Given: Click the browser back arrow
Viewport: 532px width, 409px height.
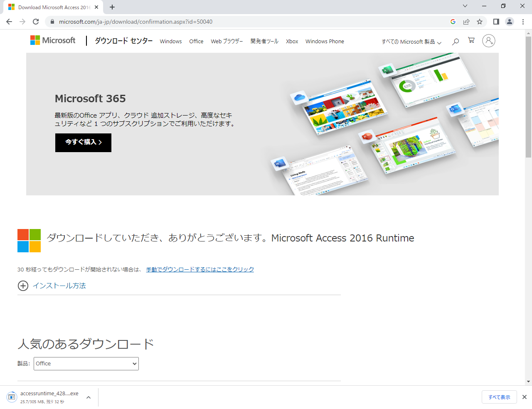Looking at the screenshot, I should click(9, 22).
